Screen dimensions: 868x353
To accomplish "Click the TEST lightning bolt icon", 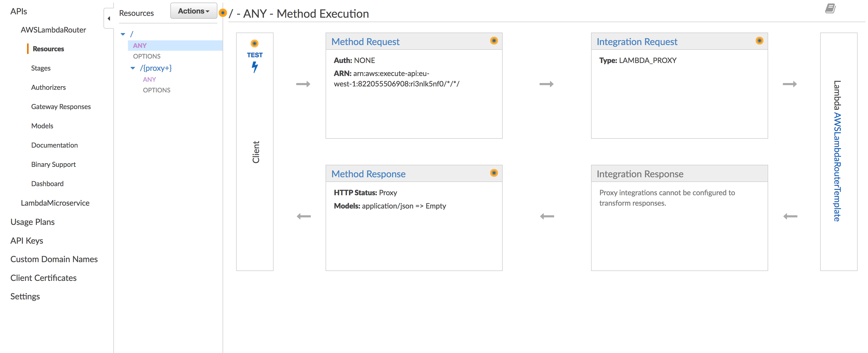I will [x=255, y=67].
